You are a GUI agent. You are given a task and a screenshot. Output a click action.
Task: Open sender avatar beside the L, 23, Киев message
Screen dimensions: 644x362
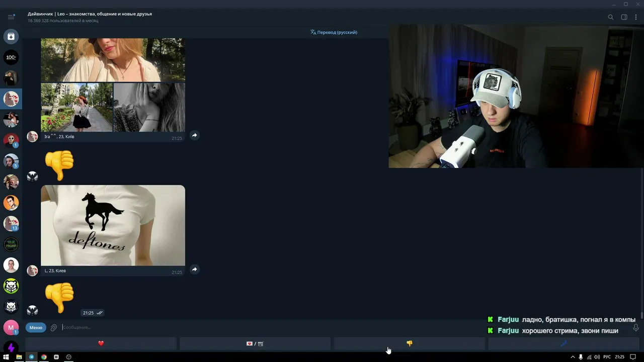(32, 270)
